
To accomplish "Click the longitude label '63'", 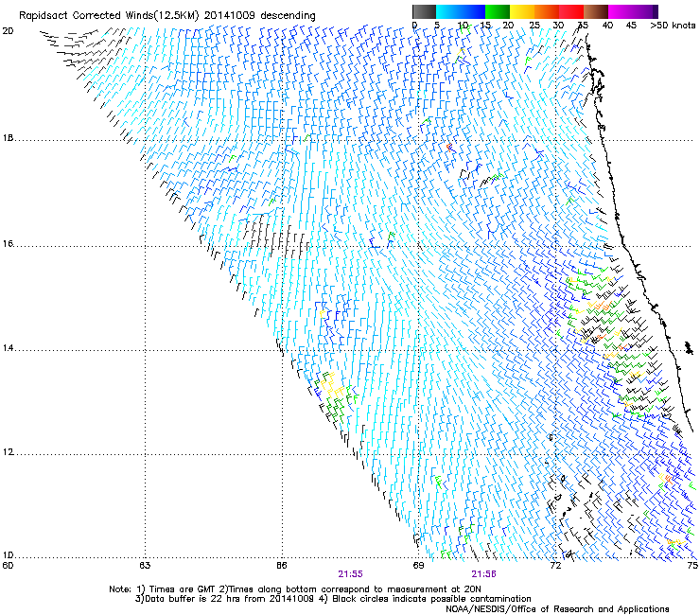I will pos(145,566).
